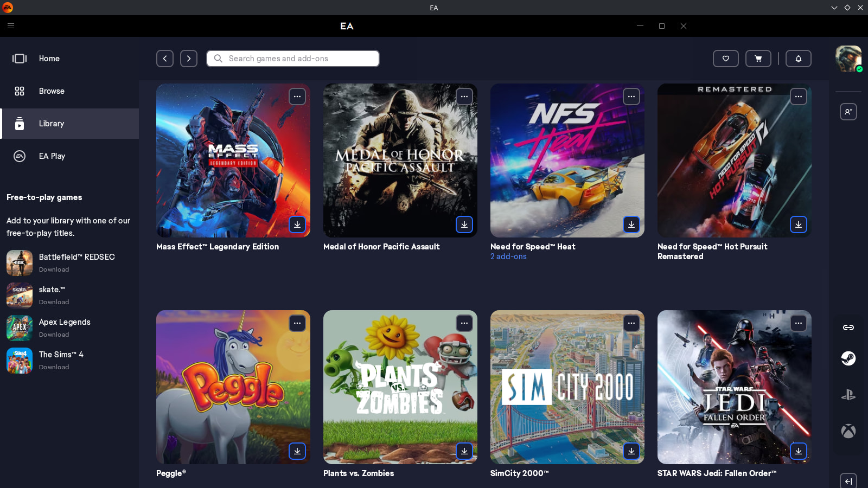Viewport: 868px width, 488px height.
Task: Download Need for Speed Heat
Action: (x=631, y=224)
